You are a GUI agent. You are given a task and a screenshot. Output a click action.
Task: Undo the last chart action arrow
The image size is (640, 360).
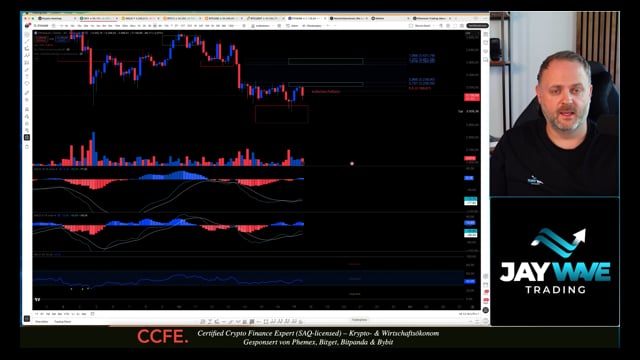click(329, 26)
